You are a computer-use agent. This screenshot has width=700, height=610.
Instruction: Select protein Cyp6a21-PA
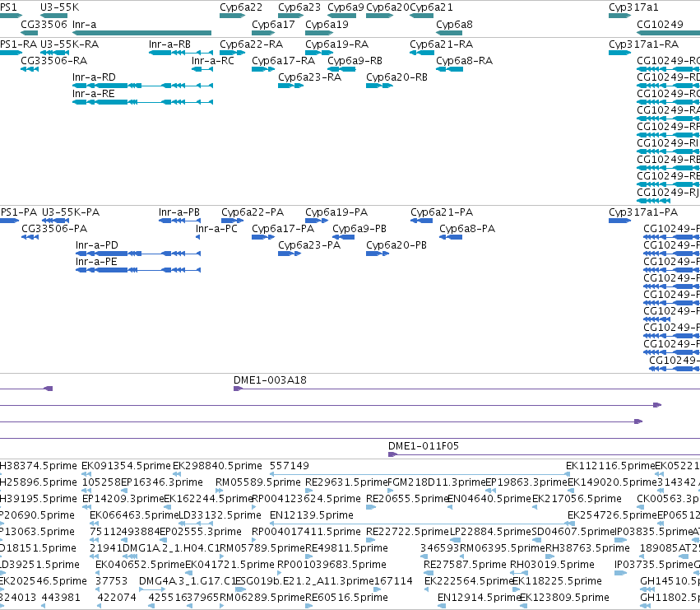[442, 212]
